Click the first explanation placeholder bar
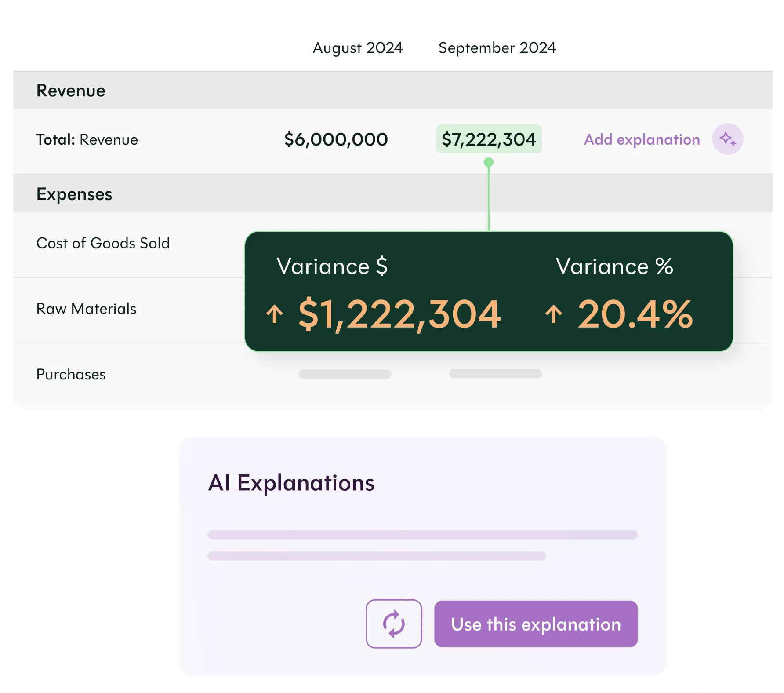 [x=421, y=535]
